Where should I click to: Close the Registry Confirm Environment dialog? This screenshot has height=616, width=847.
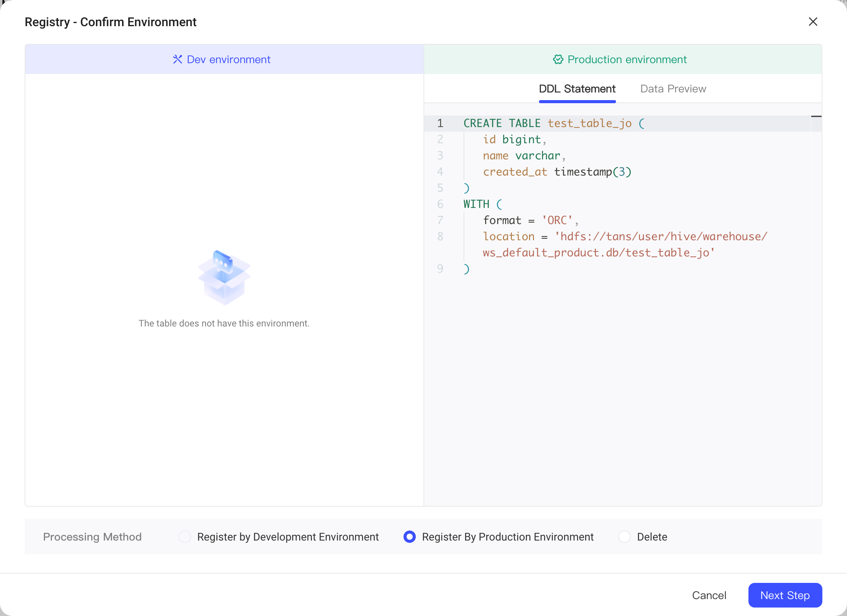pos(813,22)
